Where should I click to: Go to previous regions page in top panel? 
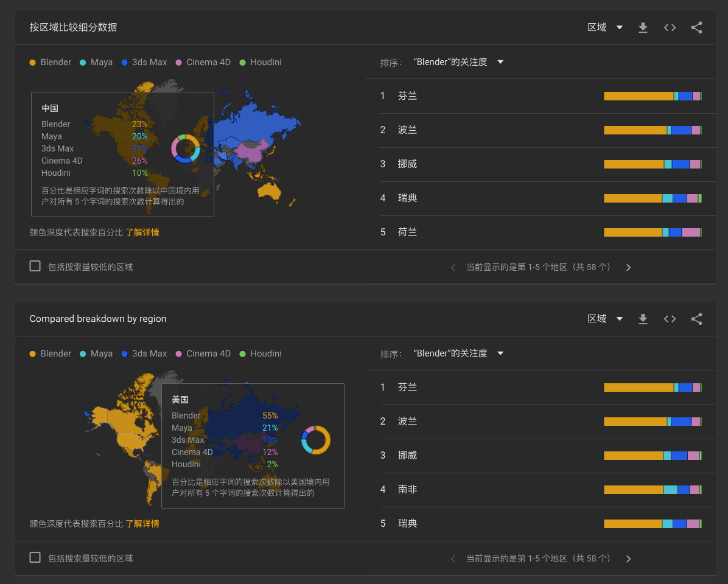pos(453,267)
